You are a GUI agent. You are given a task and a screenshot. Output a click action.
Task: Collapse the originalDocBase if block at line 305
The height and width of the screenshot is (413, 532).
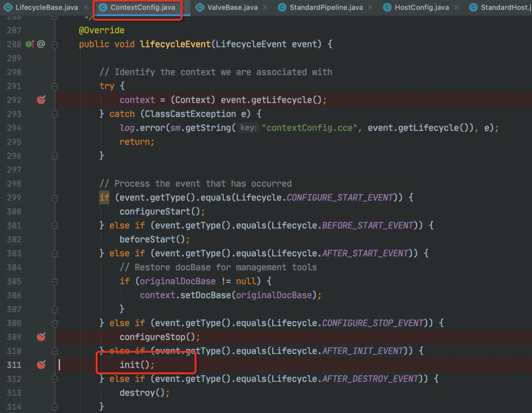(x=55, y=282)
